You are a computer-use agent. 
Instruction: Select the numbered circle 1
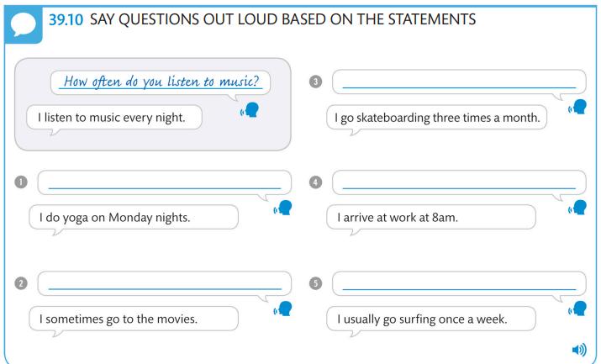tap(21, 182)
